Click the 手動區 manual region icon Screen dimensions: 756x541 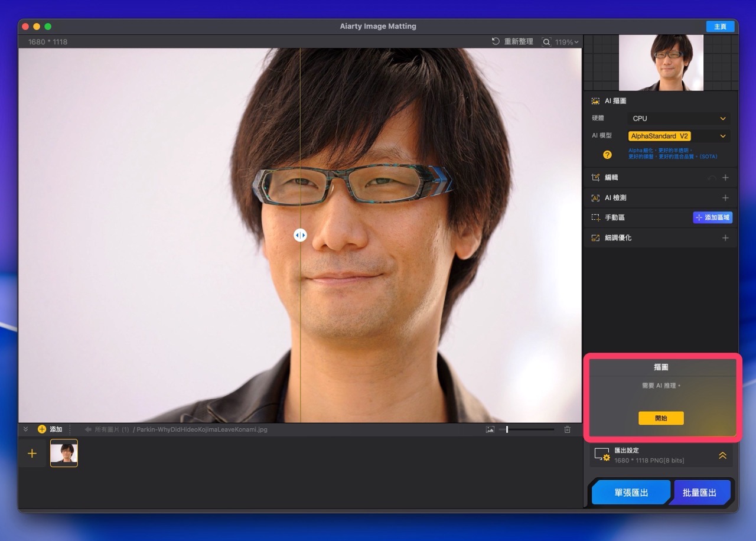click(595, 217)
